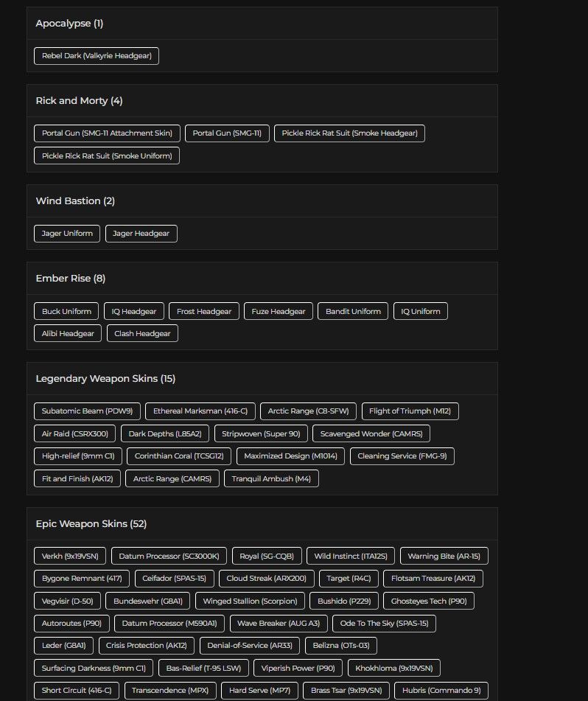This screenshot has height=701, width=588.
Task: Select the Jager Headgear tag
Action: (141, 234)
